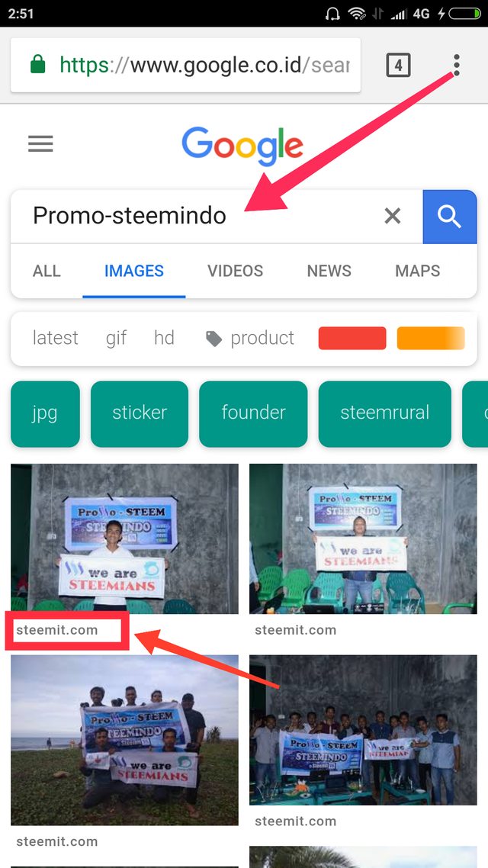Tap the green padlock security icon
Viewport: 488px width, 868px height.
click(x=37, y=66)
